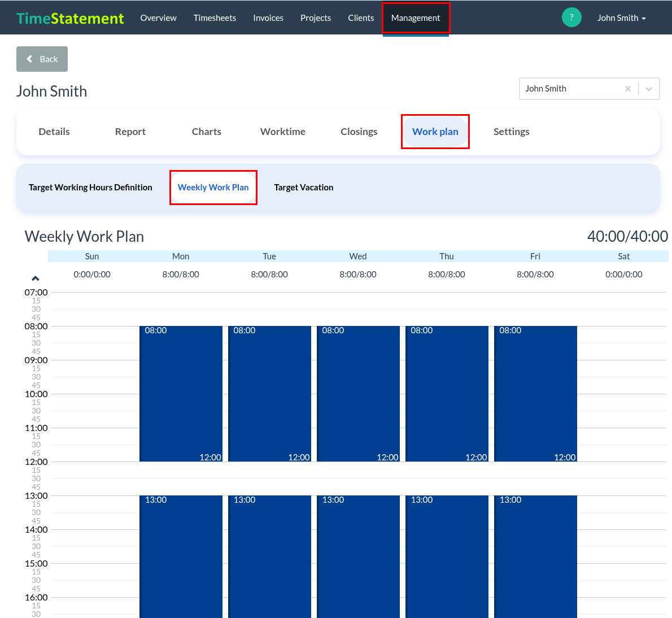Open the user selector dropdown arrow
The image size is (672, 618).
point(649,89)
